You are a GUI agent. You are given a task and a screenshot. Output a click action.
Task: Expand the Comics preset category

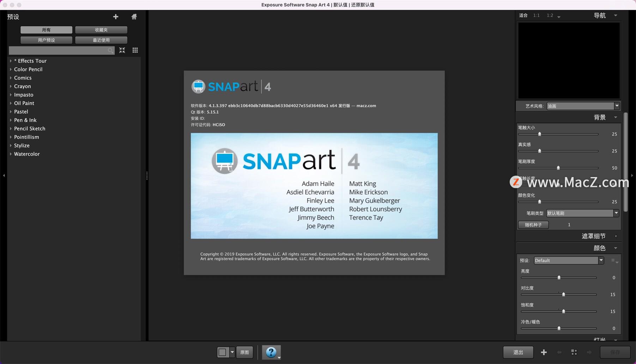11,78
